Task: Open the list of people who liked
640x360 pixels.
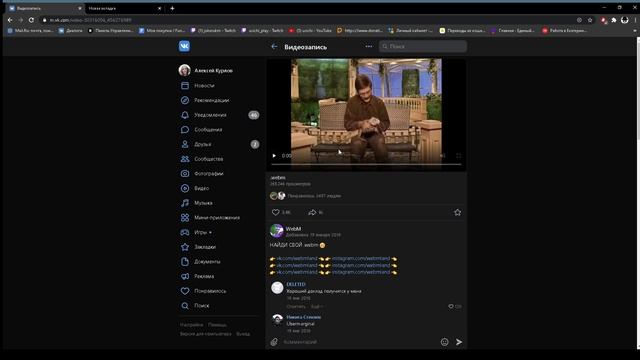Action: 306,196
